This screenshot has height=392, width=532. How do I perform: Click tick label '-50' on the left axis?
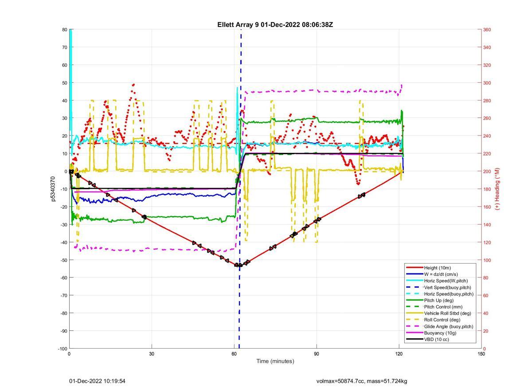tap(63, 260)
